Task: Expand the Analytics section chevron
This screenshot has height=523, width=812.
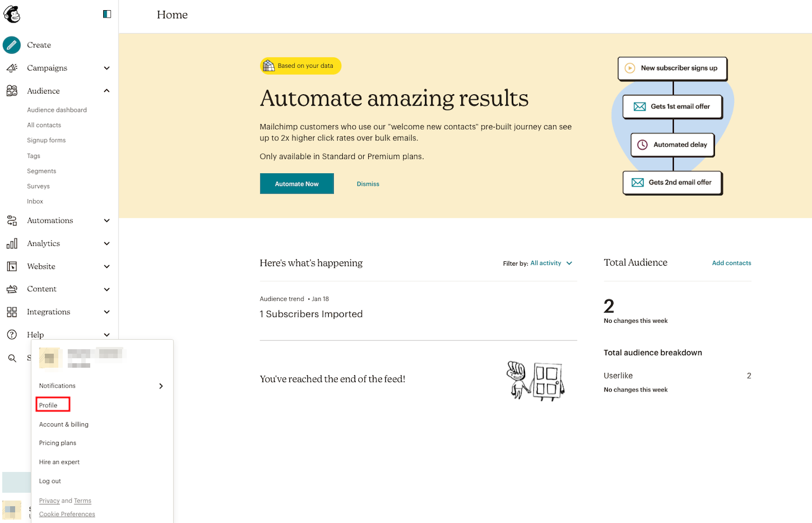Action: [x=107, y=244]
